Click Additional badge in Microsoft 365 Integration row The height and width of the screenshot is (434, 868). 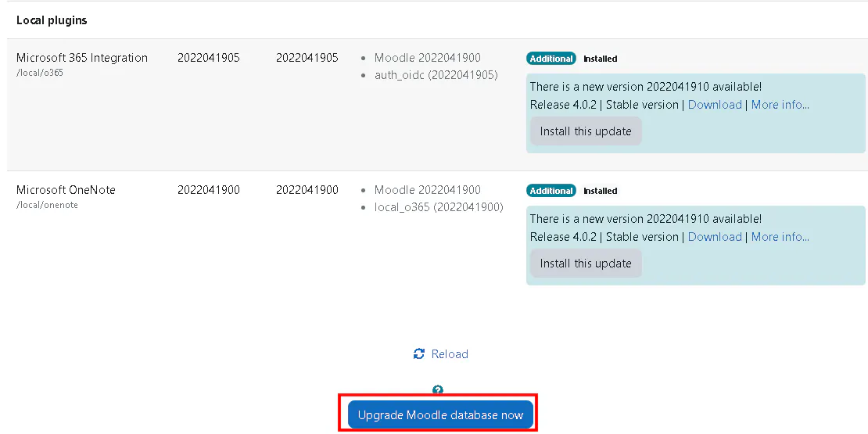[x=551, y=59]
